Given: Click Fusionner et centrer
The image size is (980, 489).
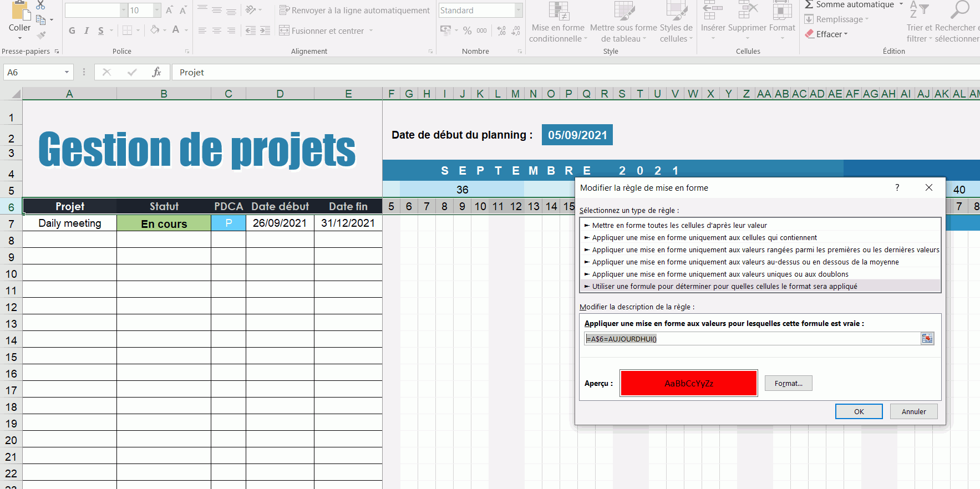Looking at the screenshot, I should (x=322, y=30).
